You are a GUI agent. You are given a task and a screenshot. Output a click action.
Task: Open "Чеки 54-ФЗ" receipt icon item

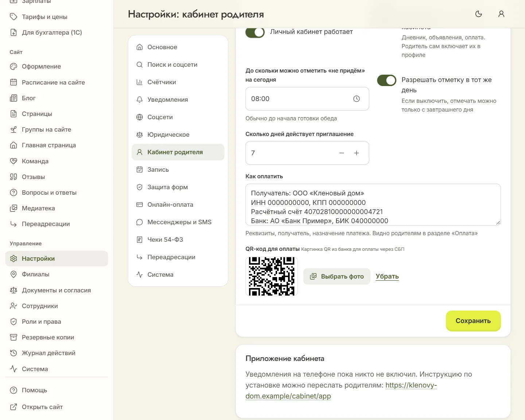[x=178, y=240]
